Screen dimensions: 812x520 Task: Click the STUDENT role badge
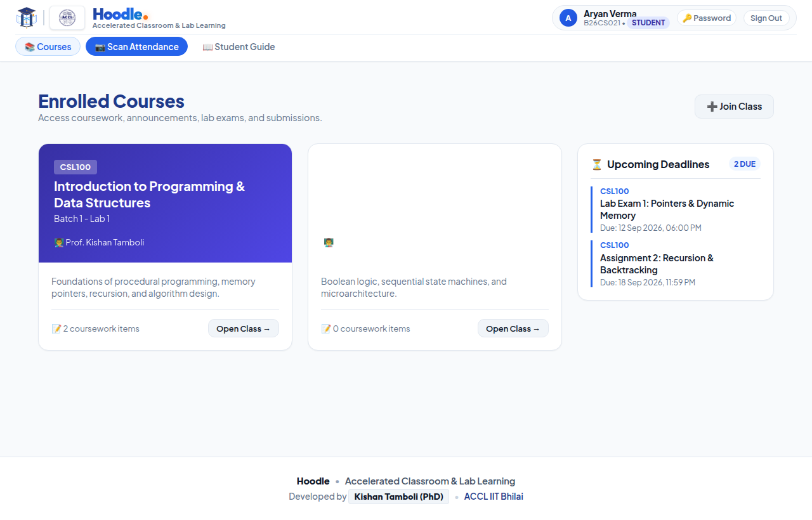point(648,23)
